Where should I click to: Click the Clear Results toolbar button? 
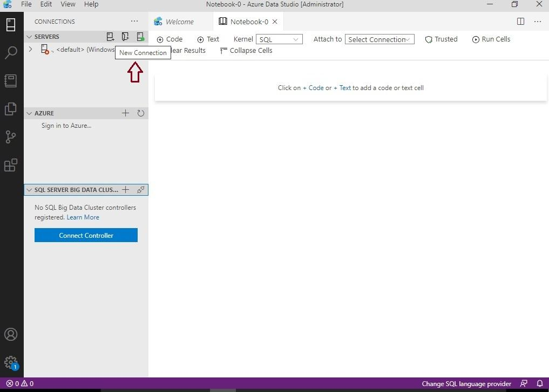pos(188,50)
